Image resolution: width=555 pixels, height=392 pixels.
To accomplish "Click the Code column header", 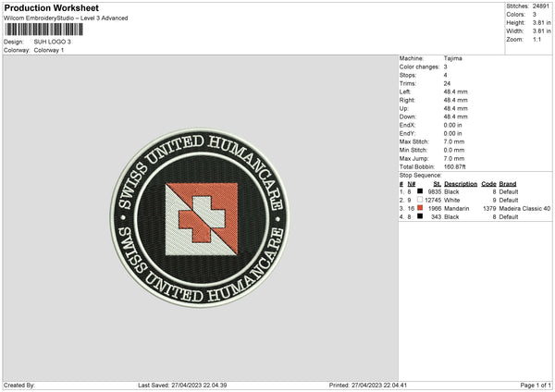I will coord(488,184).
